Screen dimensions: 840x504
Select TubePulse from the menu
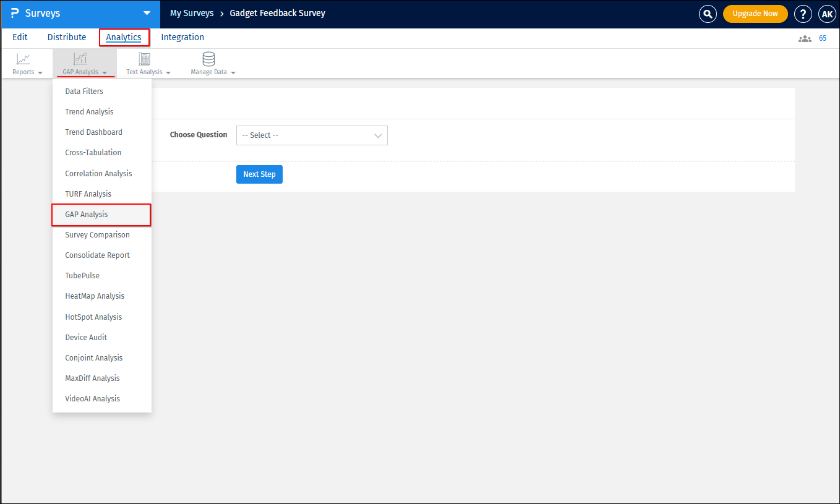(102, 276)
